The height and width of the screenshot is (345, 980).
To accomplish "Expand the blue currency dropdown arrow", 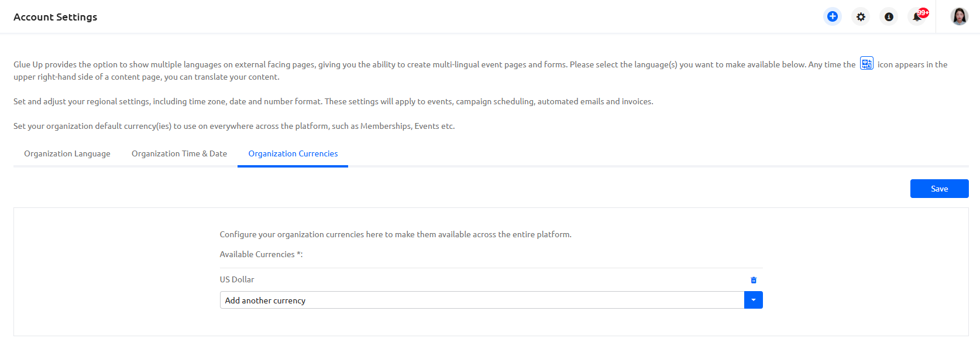I will pyautogui.click(x=753, y=300).
